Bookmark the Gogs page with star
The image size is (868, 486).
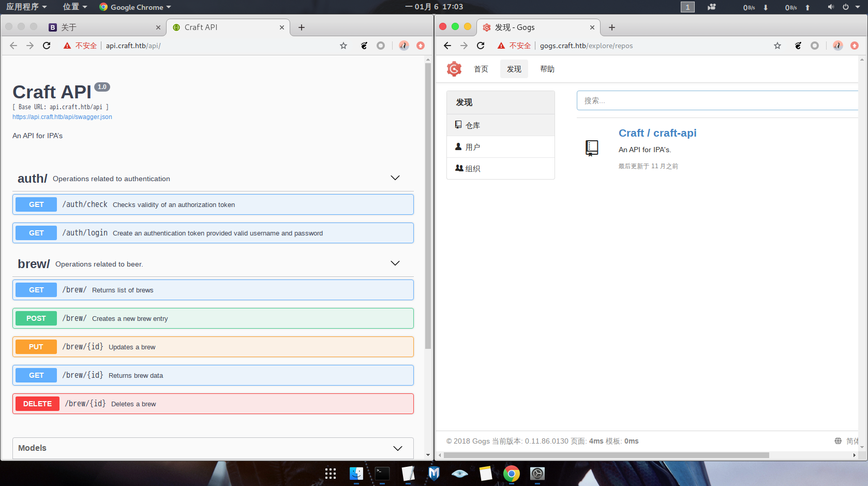point(777,46)
